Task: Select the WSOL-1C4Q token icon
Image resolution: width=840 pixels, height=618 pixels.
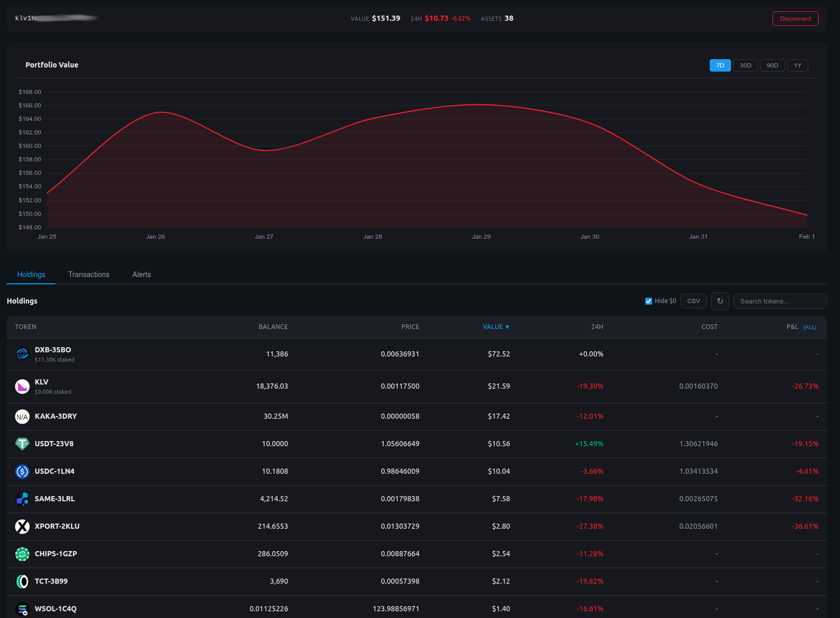Action: pyautogui.click(x=22, y=609)
